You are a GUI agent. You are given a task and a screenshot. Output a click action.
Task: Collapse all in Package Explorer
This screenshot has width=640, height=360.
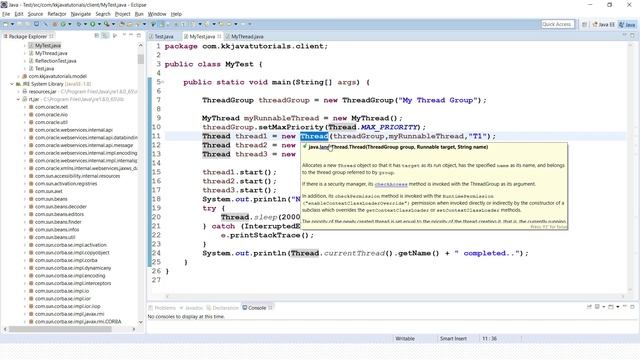point(97,36)
